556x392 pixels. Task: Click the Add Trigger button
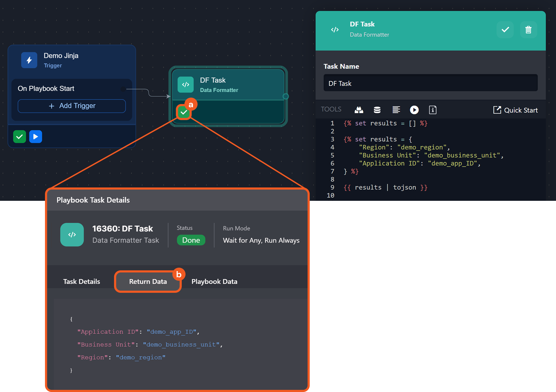point(72,106)
